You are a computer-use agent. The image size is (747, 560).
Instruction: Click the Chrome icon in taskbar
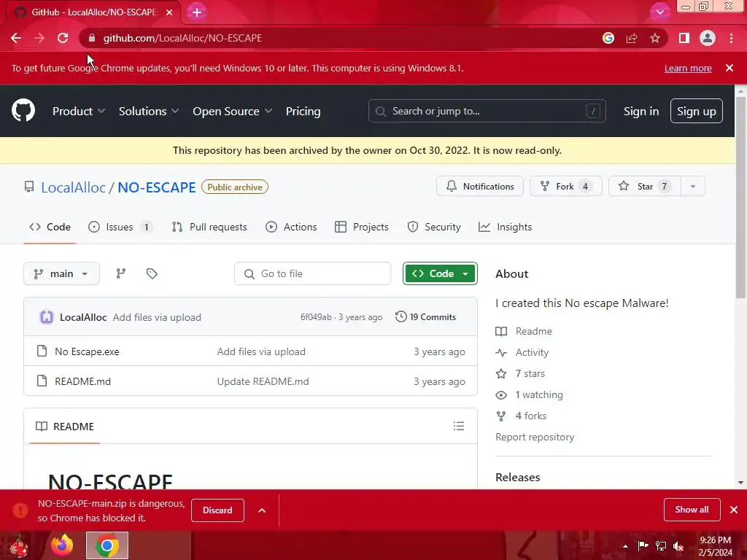[107, 545]
